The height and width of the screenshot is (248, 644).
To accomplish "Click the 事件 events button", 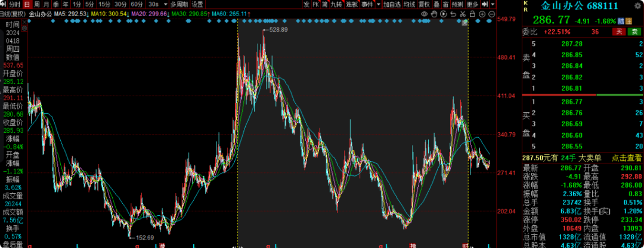I will coord(367,4).
